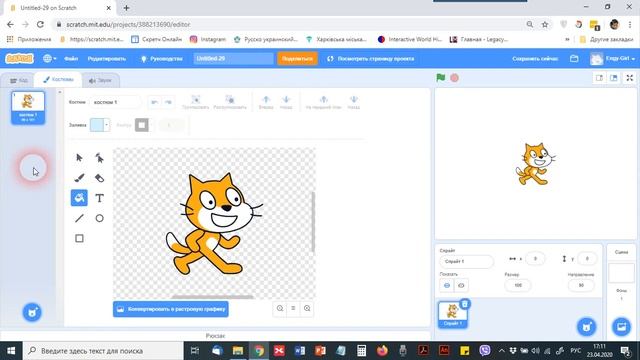Delete sprite with trash icon
Viewport: 640px width, 360px height.
(464, 304)
